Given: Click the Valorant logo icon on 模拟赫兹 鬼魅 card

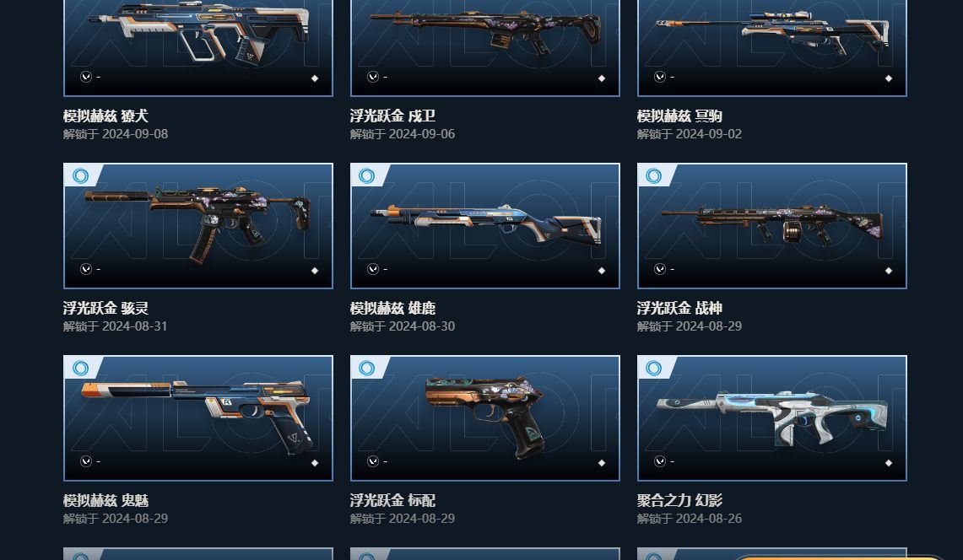Looking at the screenshot, I should [x=86, y=461].
